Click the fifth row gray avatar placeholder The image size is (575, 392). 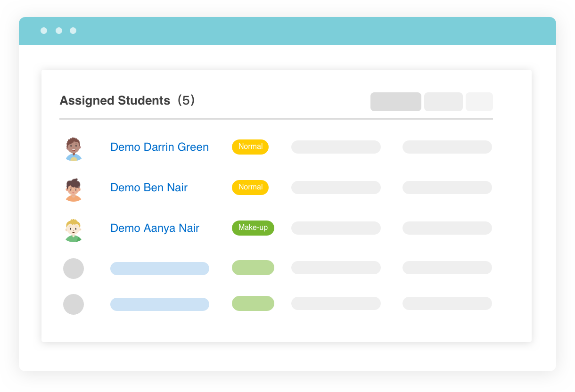(x=74, y=304)
